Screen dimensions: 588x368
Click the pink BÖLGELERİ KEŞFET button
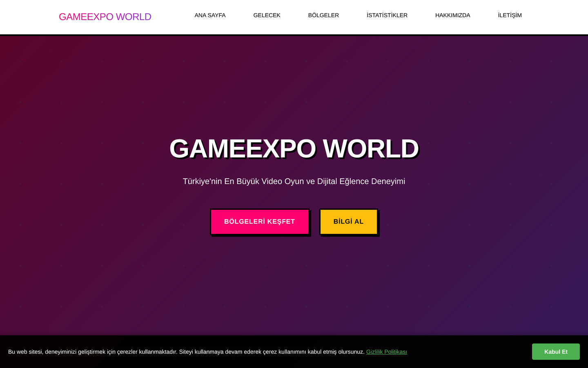[x=260, y=222]
